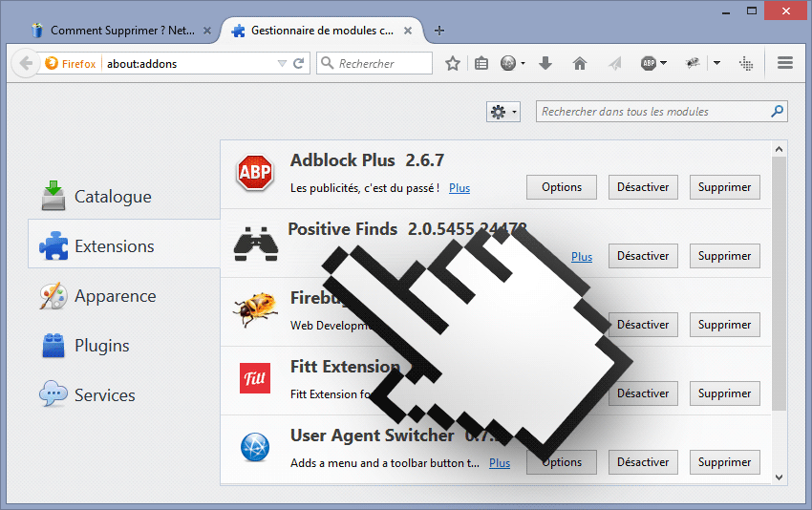This screenshot has width=812, height=510.
Task: Open the bookmarks list icon
Action: [x=481, y=64]
